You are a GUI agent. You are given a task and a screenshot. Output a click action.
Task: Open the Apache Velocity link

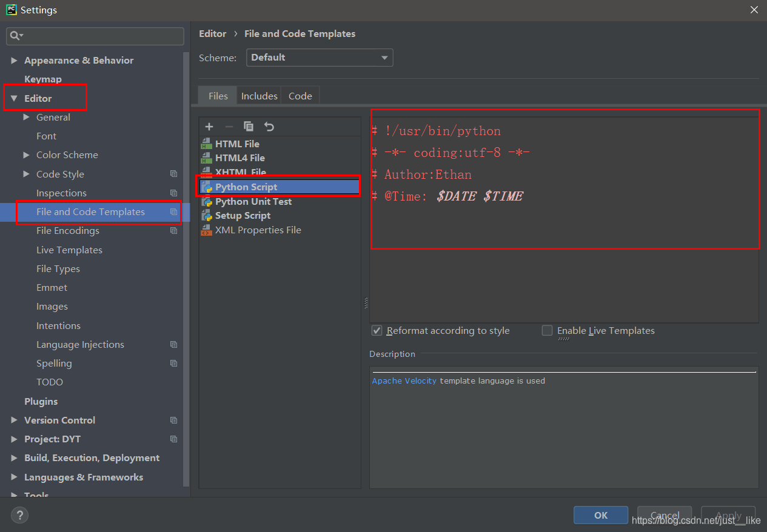pos(404,381)
